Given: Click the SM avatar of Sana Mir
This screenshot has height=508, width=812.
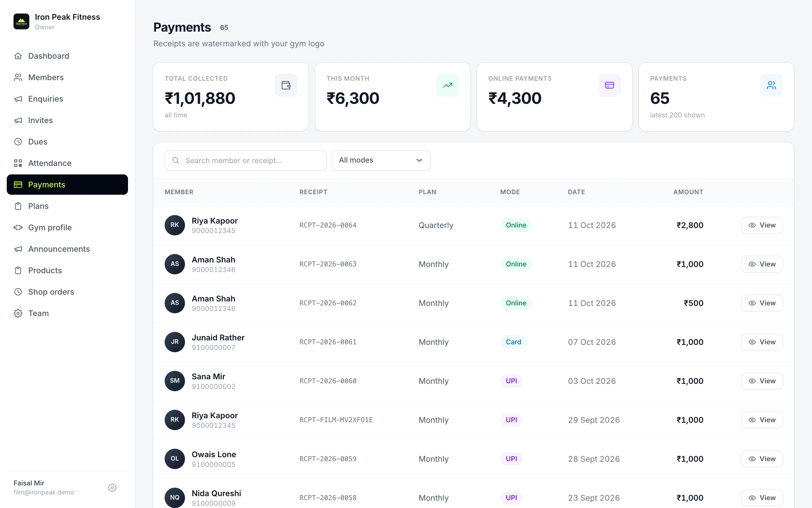Looking at the screenshot, I should (175, 381).
